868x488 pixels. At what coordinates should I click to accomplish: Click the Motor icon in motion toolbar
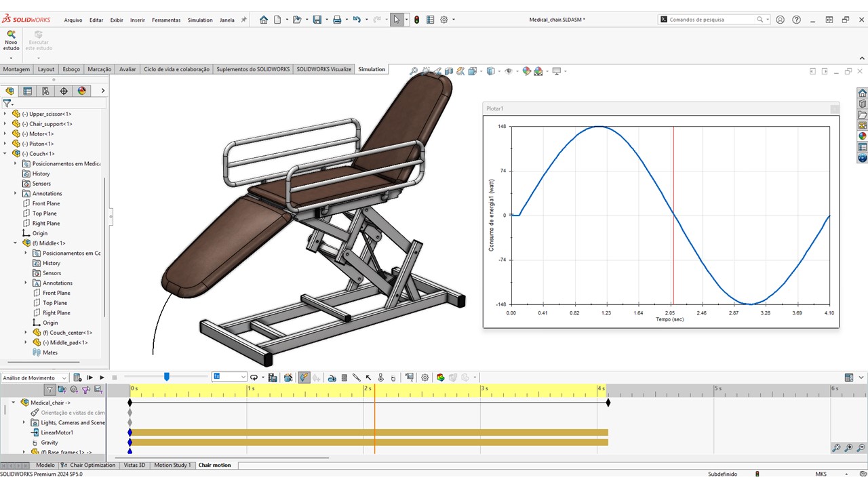332,378
